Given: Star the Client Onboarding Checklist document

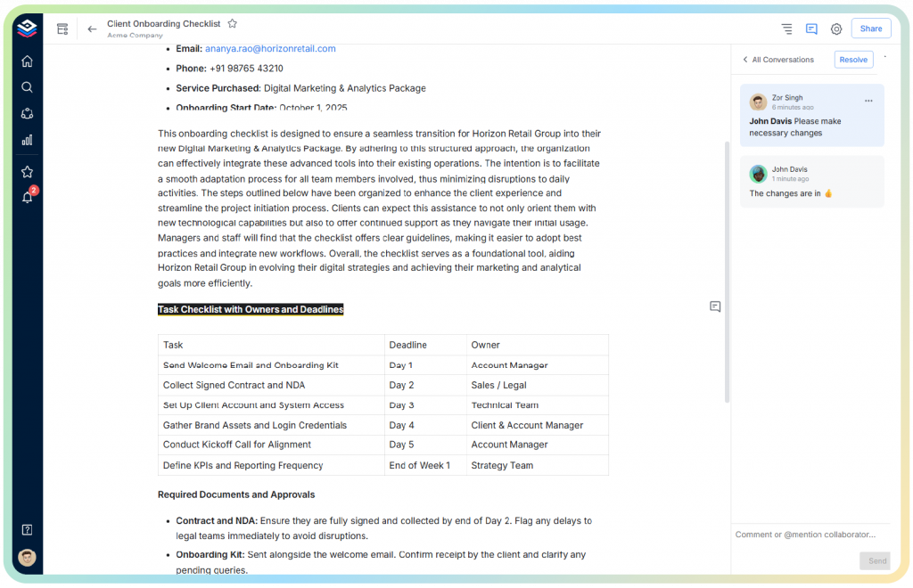Looking at the screenshot, I should [x=233, y=24].
